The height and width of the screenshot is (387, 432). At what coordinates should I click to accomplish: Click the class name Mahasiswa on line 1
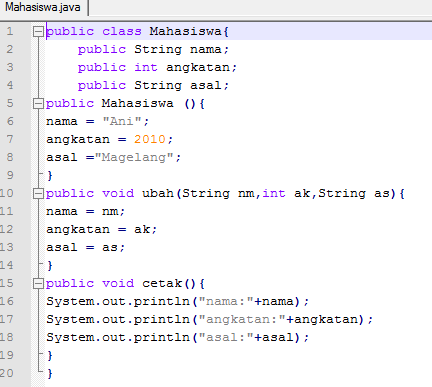pos(185,32)
